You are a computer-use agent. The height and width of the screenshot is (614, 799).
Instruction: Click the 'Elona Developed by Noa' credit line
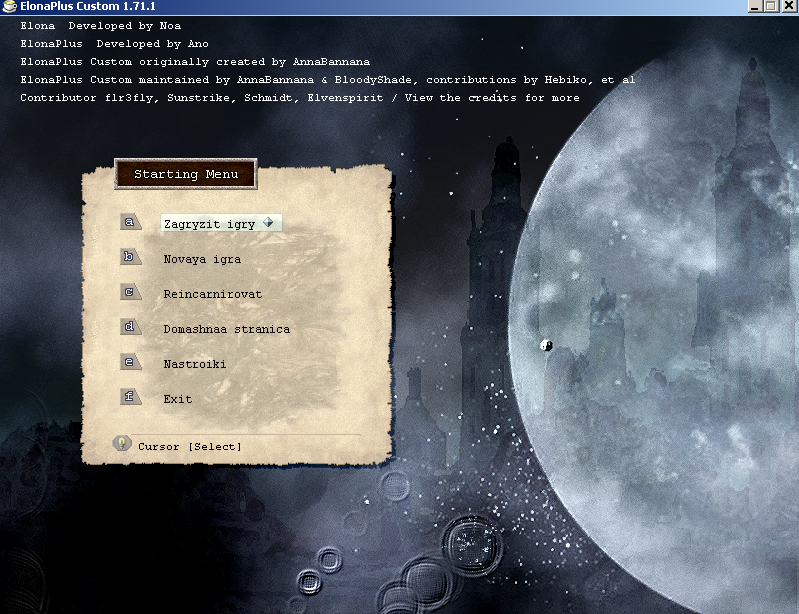100,25
